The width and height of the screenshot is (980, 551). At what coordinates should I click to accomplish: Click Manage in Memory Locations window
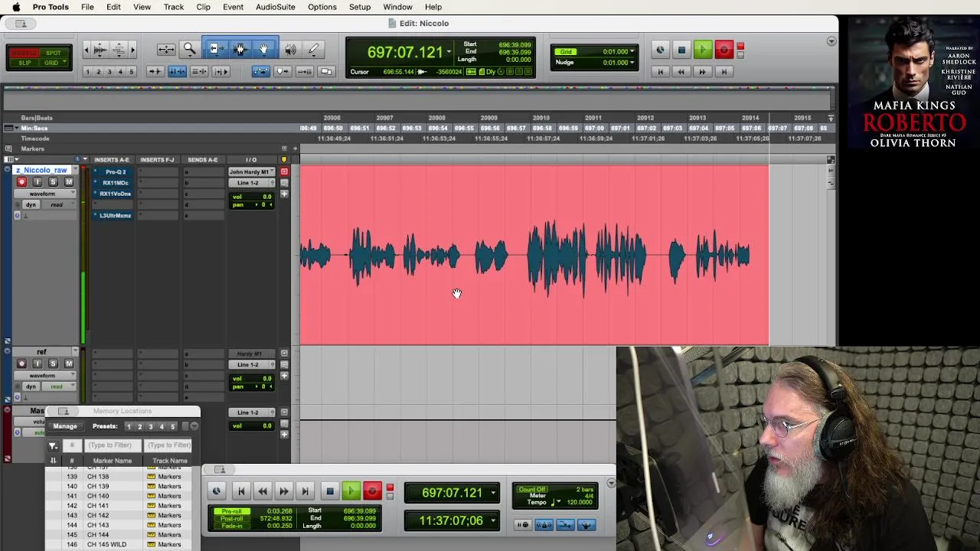click(x=64, y=426)
